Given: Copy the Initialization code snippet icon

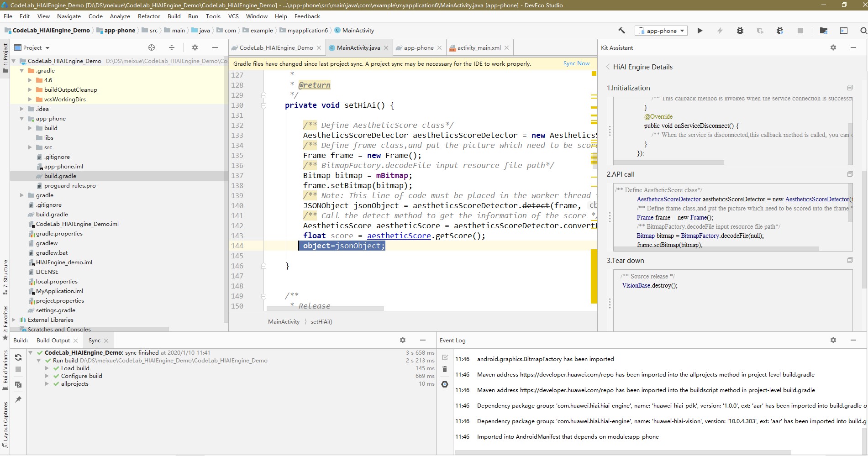Looking at the screenshot, I should [850, 88].
